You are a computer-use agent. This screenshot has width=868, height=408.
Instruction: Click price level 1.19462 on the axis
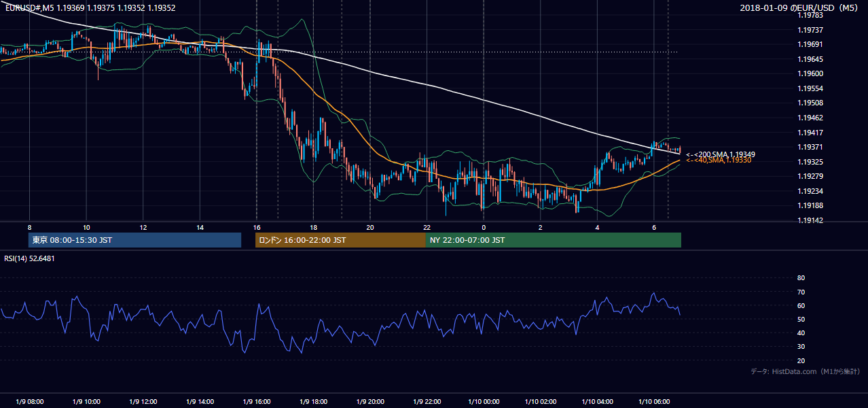coord(810,118)
